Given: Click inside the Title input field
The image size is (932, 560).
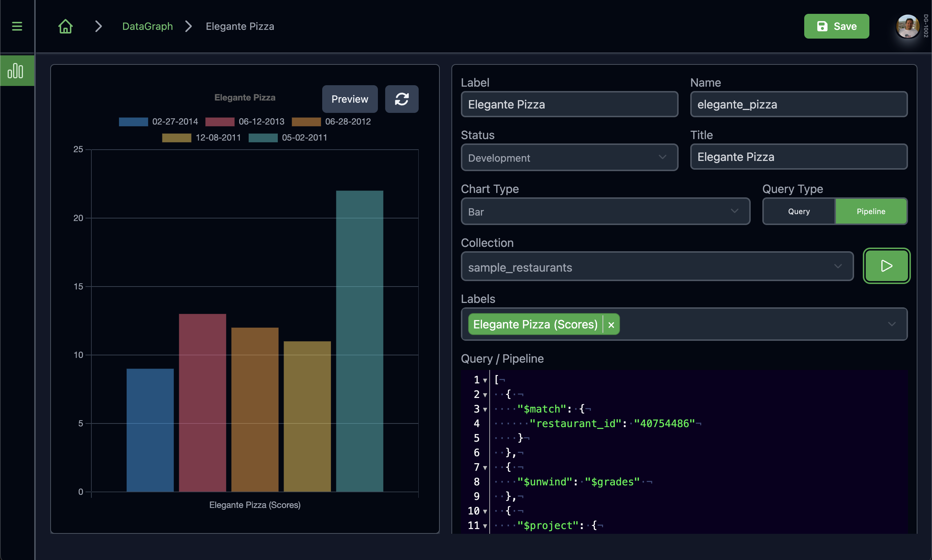Looking at the screenshot, I should (798, 157).
